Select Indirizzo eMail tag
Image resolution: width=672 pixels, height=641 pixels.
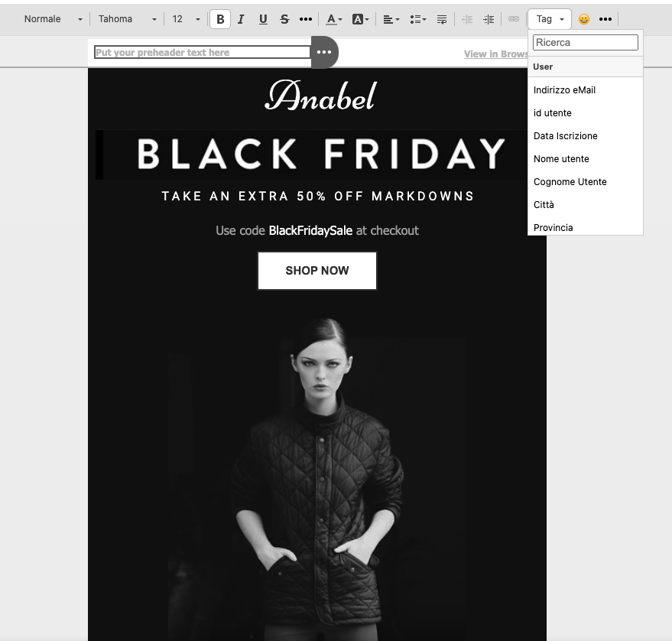[564, 90]
